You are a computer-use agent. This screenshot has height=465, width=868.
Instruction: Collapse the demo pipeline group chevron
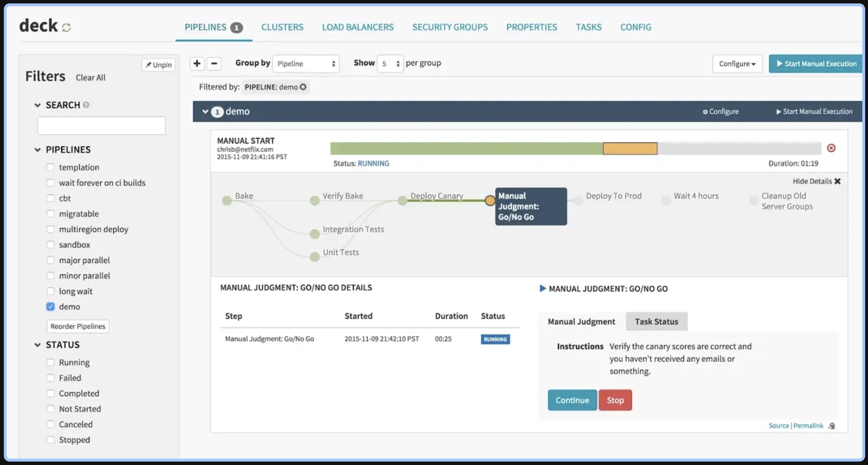(x=205, y=112)
